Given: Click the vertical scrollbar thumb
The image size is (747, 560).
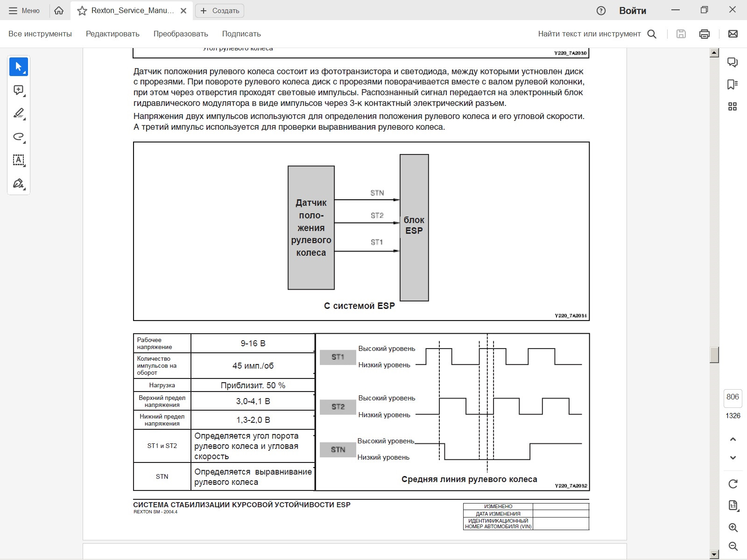Looking at the screenshot, I should pyautogui.click(x=714, y=355).
